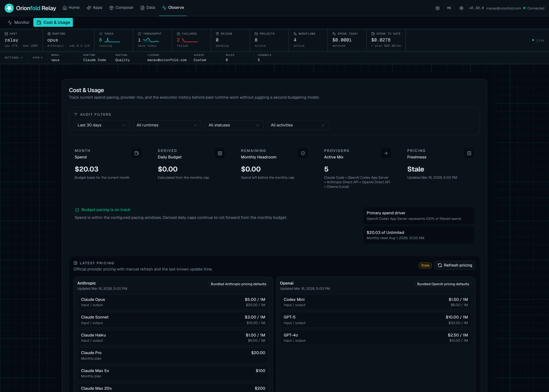Select the Claude Max 5x row

click(x=173, y=373)
